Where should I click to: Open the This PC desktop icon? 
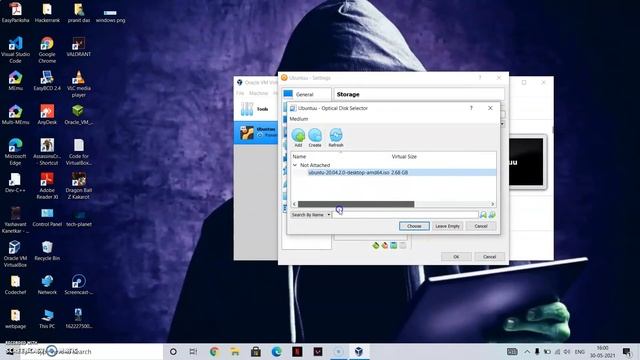[47, 318]
